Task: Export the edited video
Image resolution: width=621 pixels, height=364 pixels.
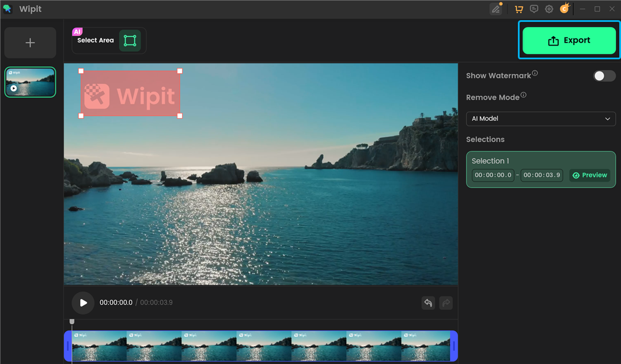Action: tap(569, 40)
